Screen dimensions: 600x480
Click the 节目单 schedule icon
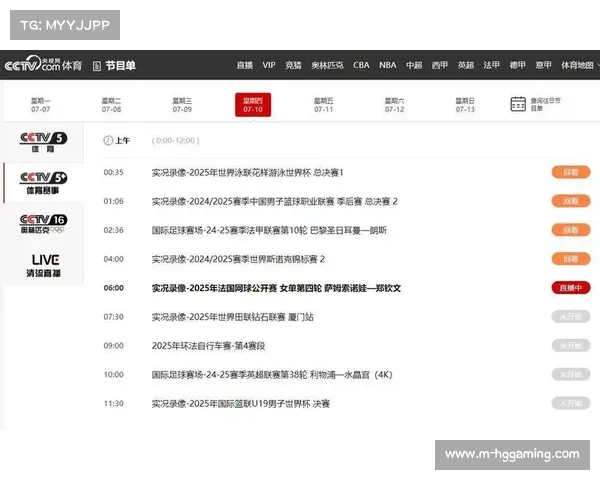(97, 66)
